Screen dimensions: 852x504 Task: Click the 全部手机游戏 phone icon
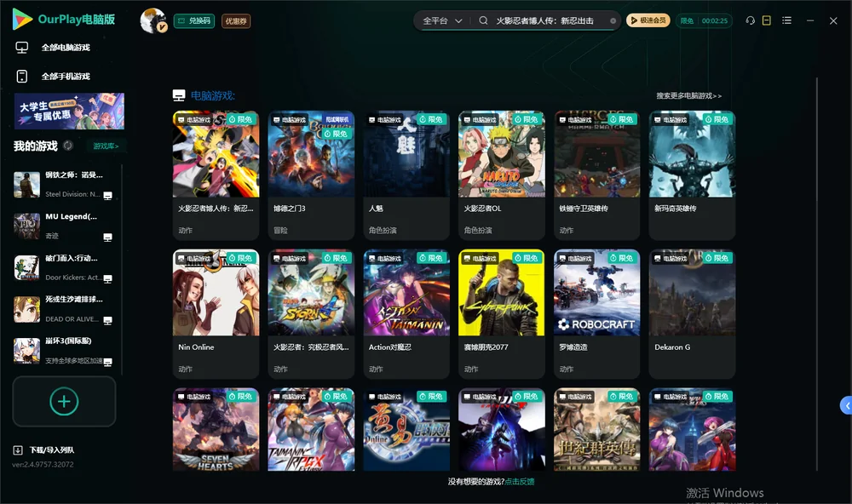[x=22, y=77]
